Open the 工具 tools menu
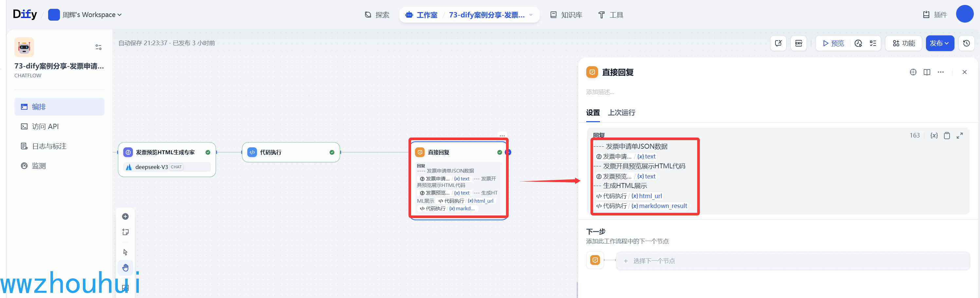The width and height of the screenshot is (980, 298). click(x=610, y=15)
